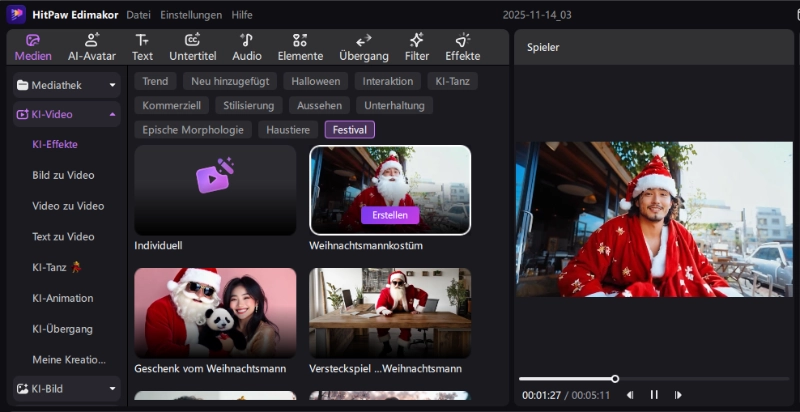Select the Festival category tag
Viewport: 800px width, 412px height.
(349, 130)
